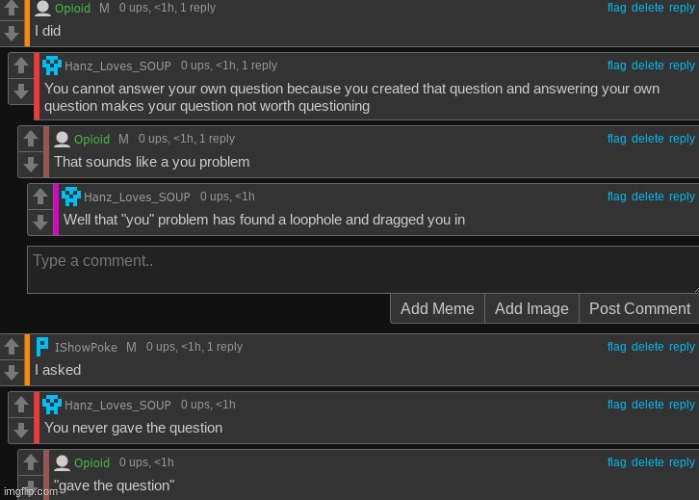Delete the "gave the question" comment by Opioid
The height and width of the screenshot is (500, 699).
pos(647,463)
